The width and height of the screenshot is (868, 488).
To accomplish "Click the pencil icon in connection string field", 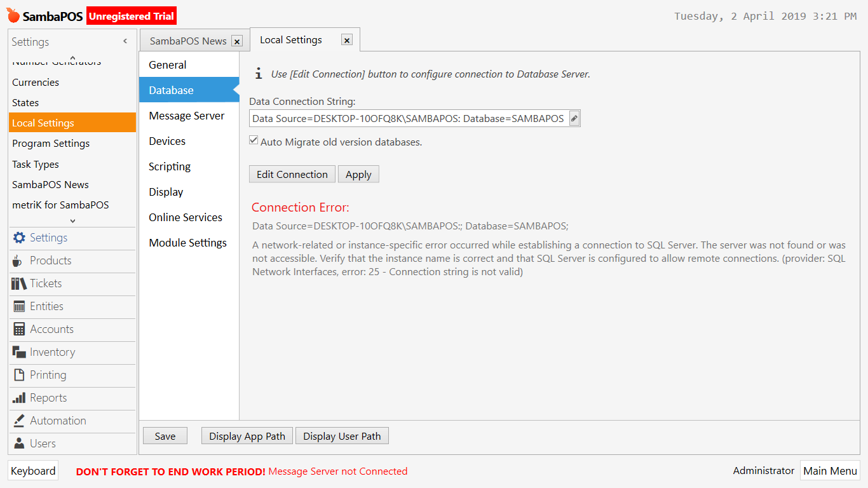I will (574, 118).
